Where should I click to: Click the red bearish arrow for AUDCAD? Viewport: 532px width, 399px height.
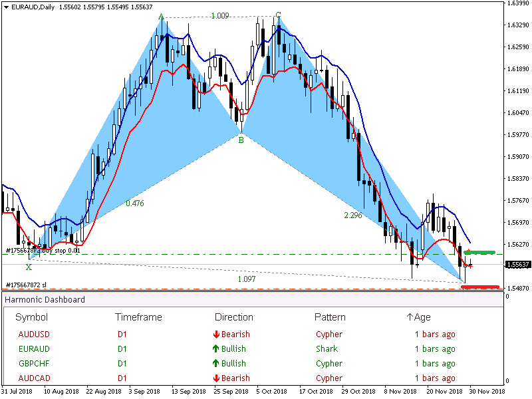click(x=216, y=378)
